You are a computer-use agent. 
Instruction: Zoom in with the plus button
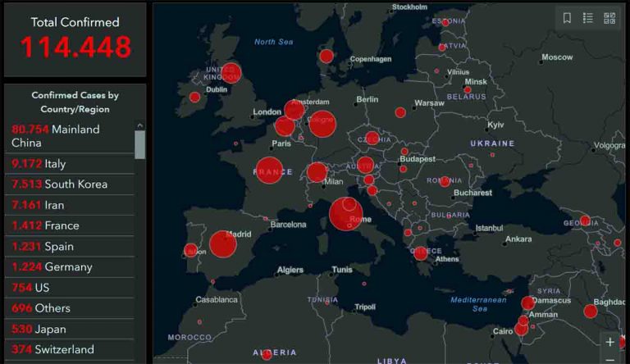(x=609, y=342)
